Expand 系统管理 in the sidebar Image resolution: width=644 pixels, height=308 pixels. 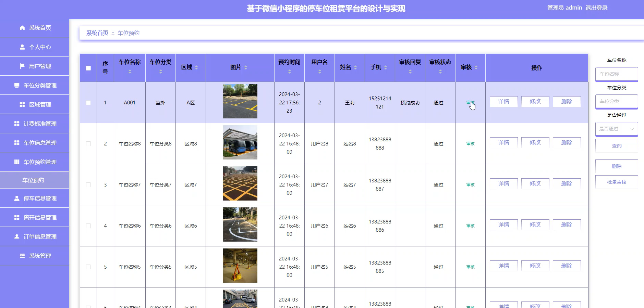[x=35, y=256]
